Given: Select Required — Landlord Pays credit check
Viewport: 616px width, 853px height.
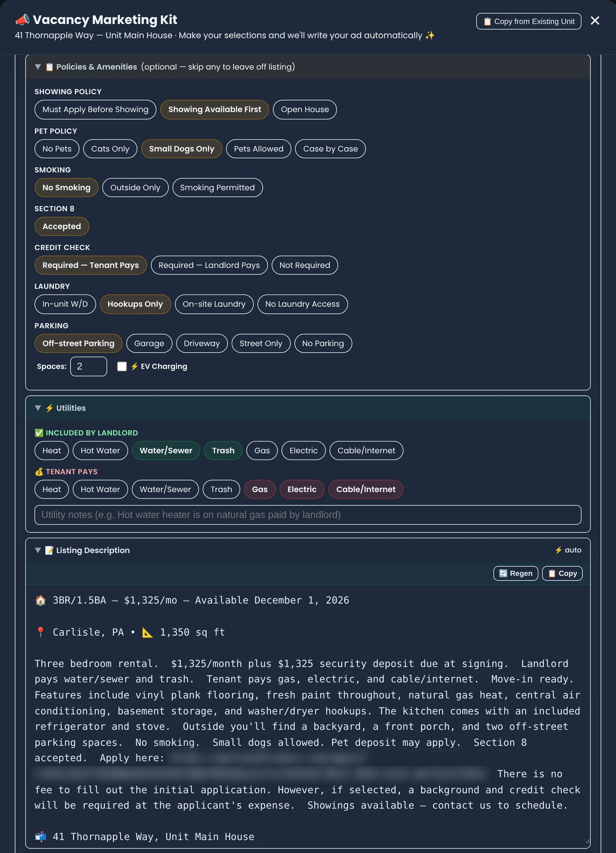Looking at the screenshot, I should 209,265.
